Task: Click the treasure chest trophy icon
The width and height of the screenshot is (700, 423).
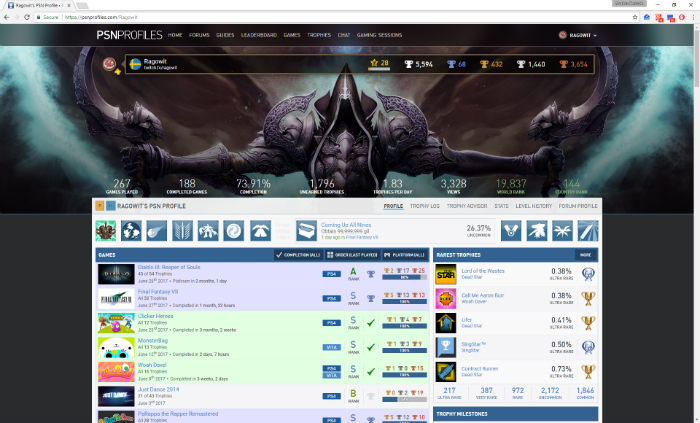Action: pyautogui.click(x=306, y=231)
